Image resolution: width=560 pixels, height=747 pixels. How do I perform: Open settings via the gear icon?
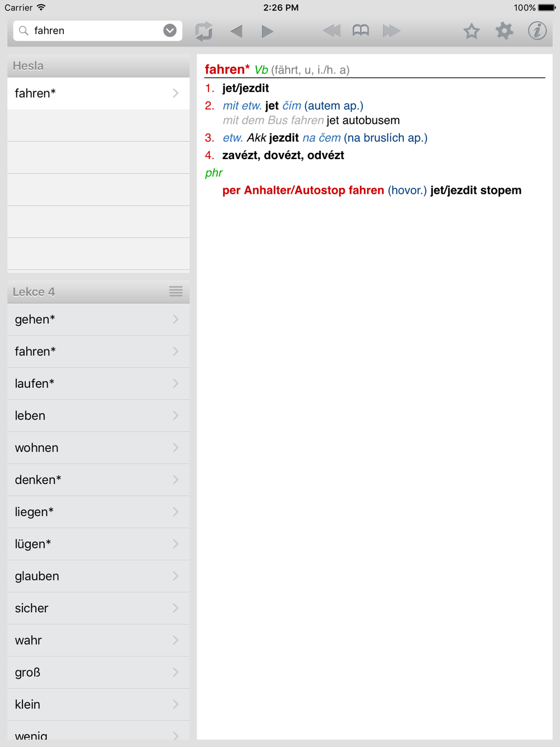point(504,31)
